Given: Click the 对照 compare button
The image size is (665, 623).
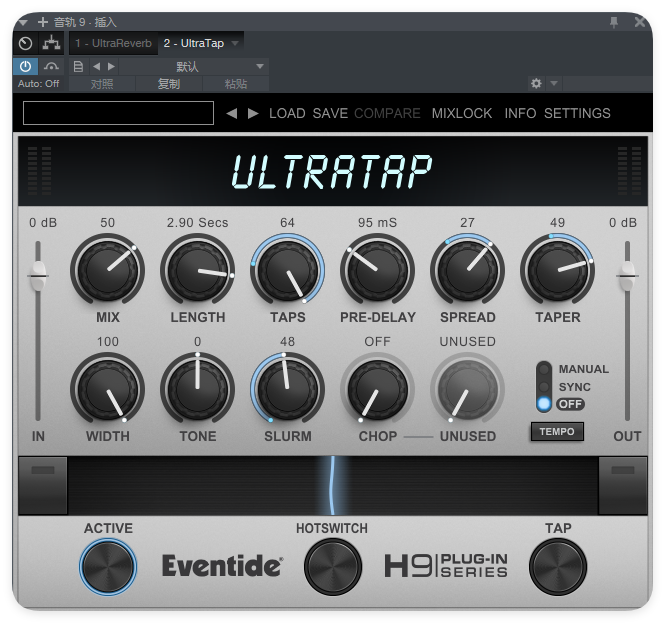Looking at the screenshot, I should point(102,84).
